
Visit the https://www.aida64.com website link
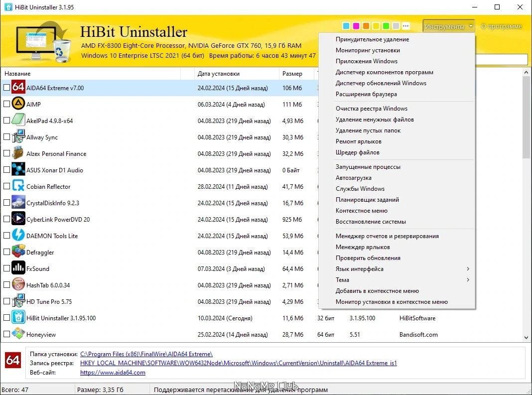point(113,372)
